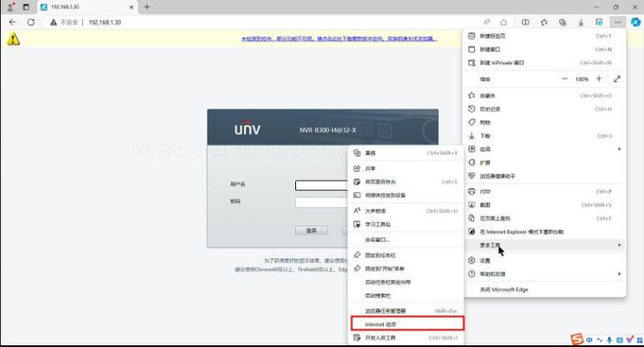Open a new tab with the plus button
644x347 pixels.
pos(146,7)
